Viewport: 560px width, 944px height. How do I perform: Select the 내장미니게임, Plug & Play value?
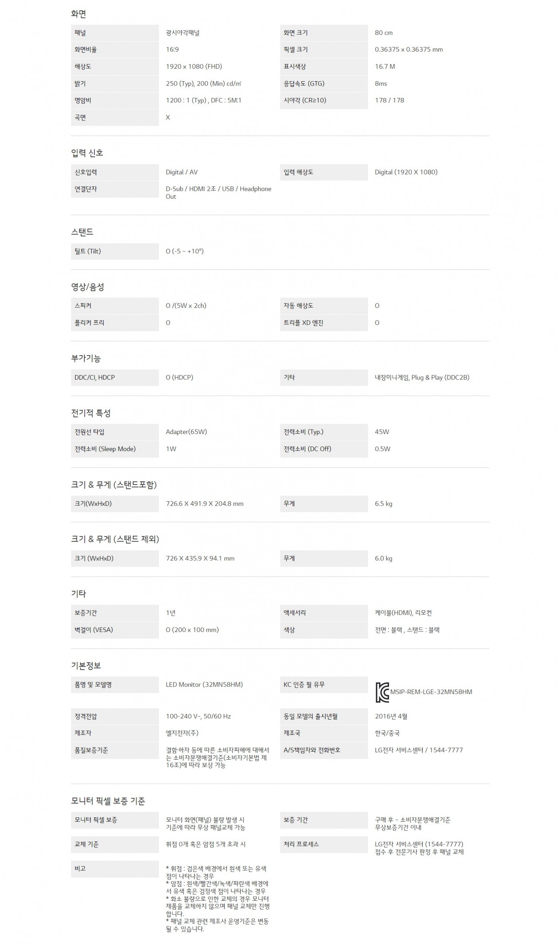click(422, 378)
